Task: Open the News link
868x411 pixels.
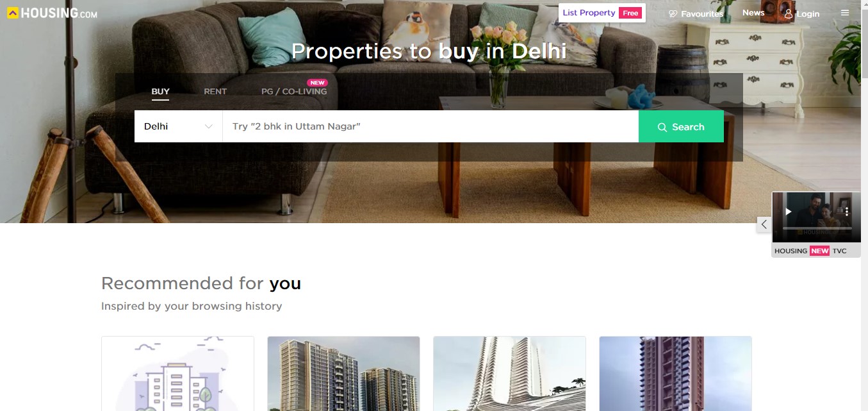Action: [x=753, y=13]
